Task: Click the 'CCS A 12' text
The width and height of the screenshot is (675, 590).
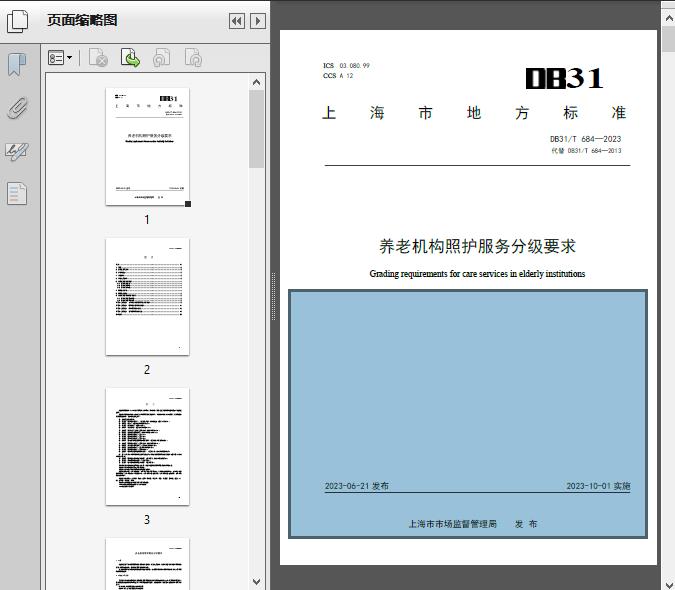Action: coord(338,76)
